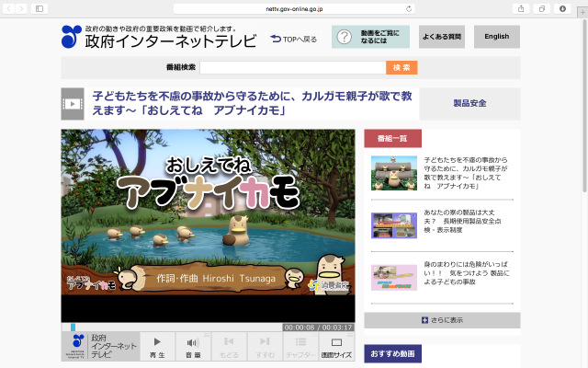Click the main video headline text
Viewport: 588px width, 368px height.
click(252, 103)
